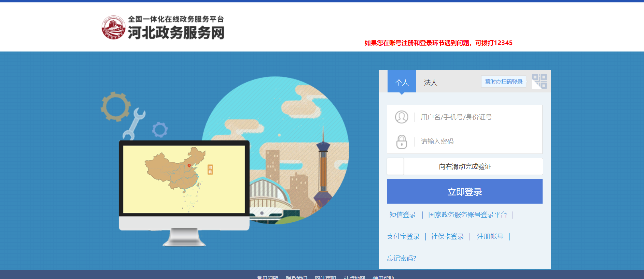Open the QR code login icon
This screenshot has width=644, height=279.
tap(539, 81)
